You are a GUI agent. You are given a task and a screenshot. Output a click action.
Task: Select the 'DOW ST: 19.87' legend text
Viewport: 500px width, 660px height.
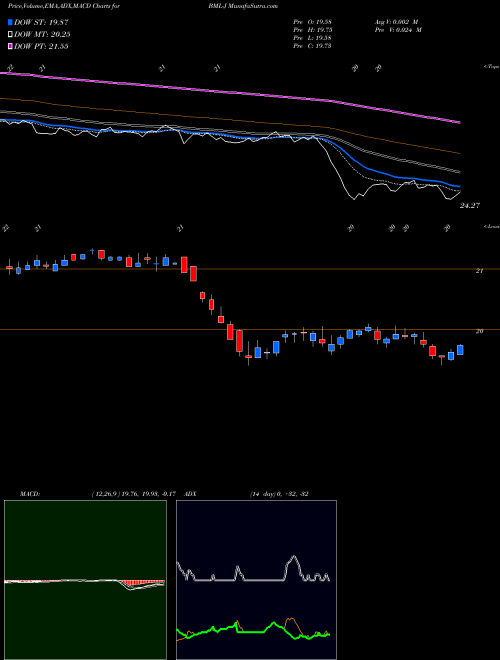coord(41,22)
